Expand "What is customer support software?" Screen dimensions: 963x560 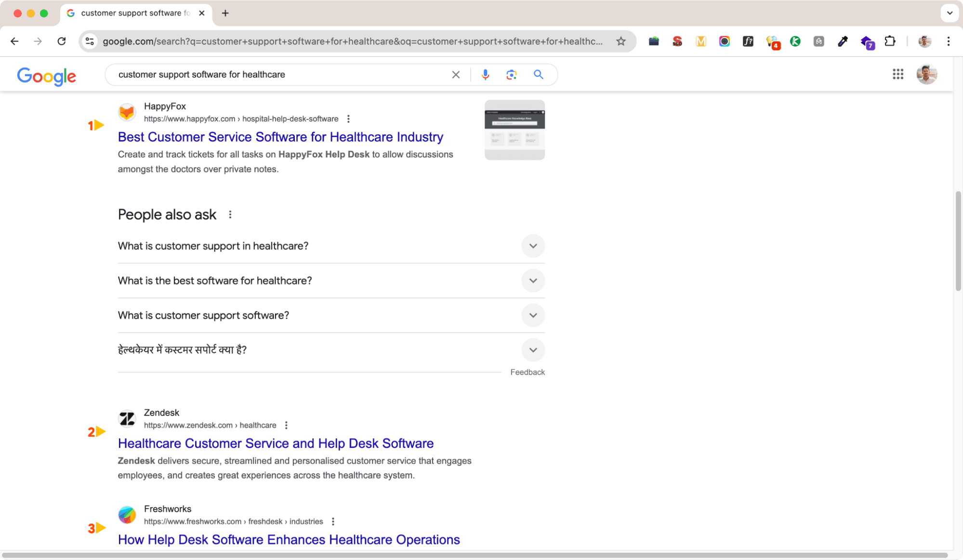coord(533,315)
